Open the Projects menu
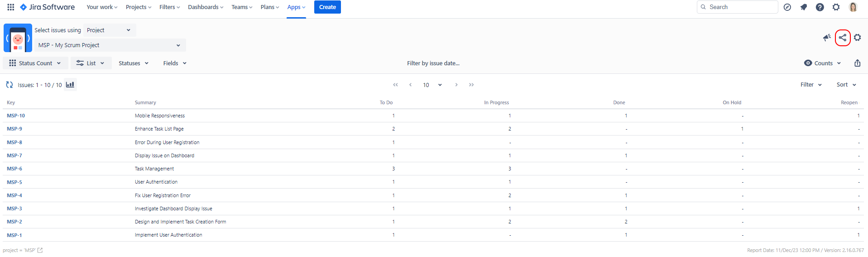 pyautogui.click(x=139, y=7)
